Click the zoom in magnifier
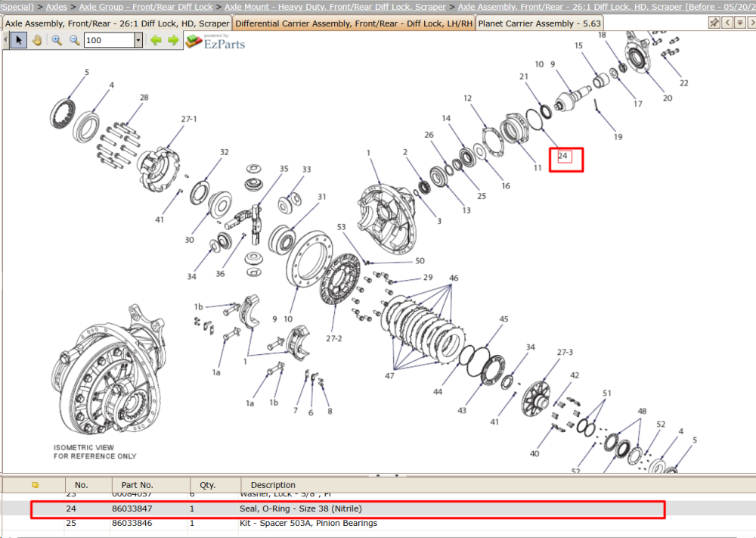 tap(57, 40)
